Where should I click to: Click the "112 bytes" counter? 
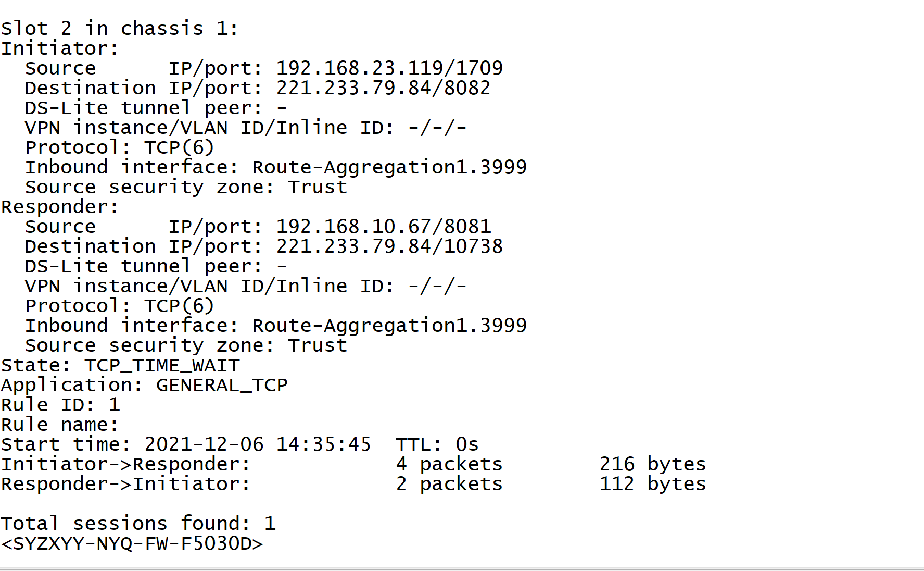coord(652,484)
